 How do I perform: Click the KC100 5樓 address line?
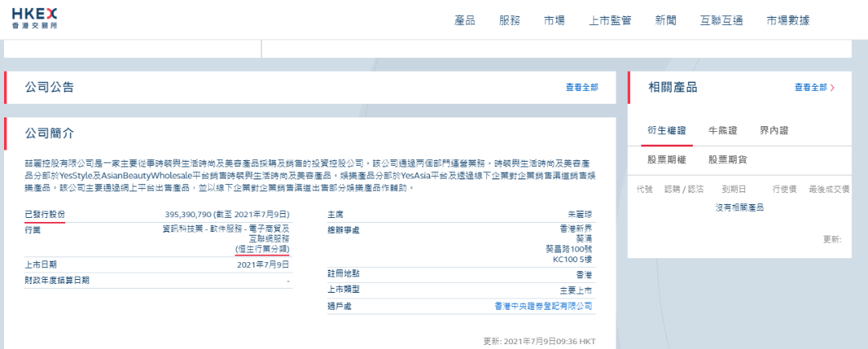pos(572,259)
